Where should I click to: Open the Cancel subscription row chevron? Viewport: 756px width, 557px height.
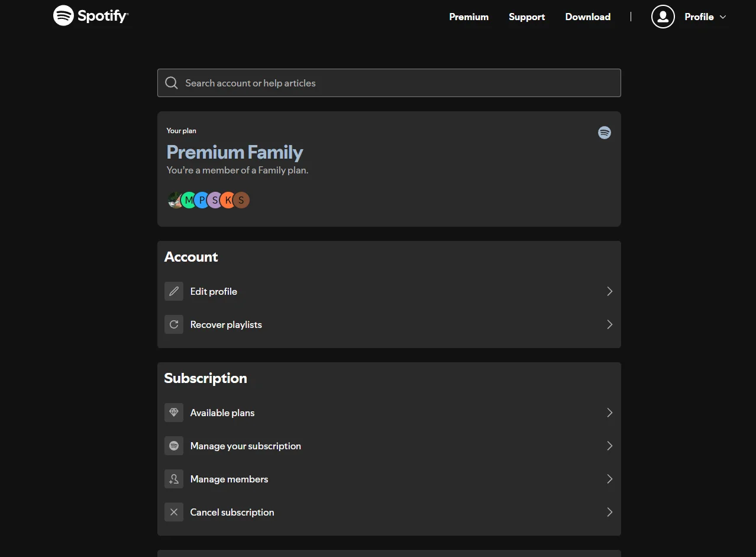[x=609, y=512]
